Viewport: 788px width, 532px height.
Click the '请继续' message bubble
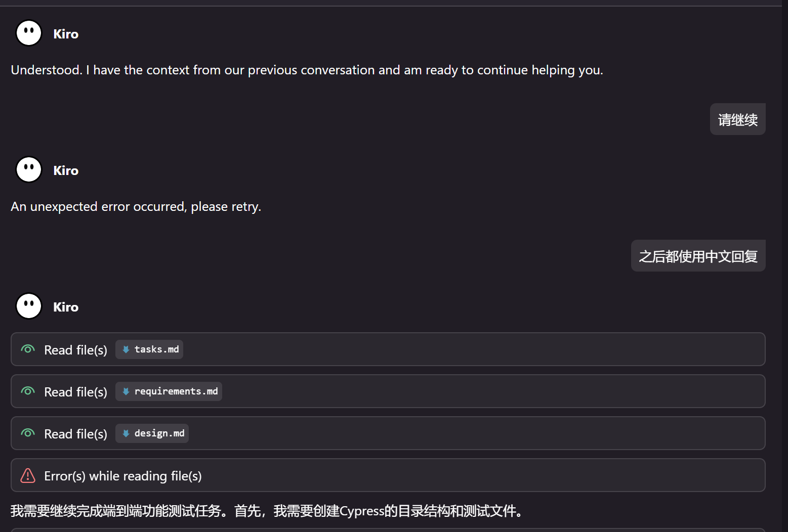tap(737, 119)
